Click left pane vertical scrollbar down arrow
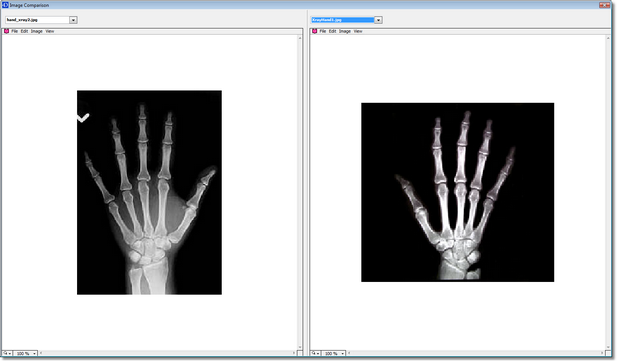 [x=300, y=347]
